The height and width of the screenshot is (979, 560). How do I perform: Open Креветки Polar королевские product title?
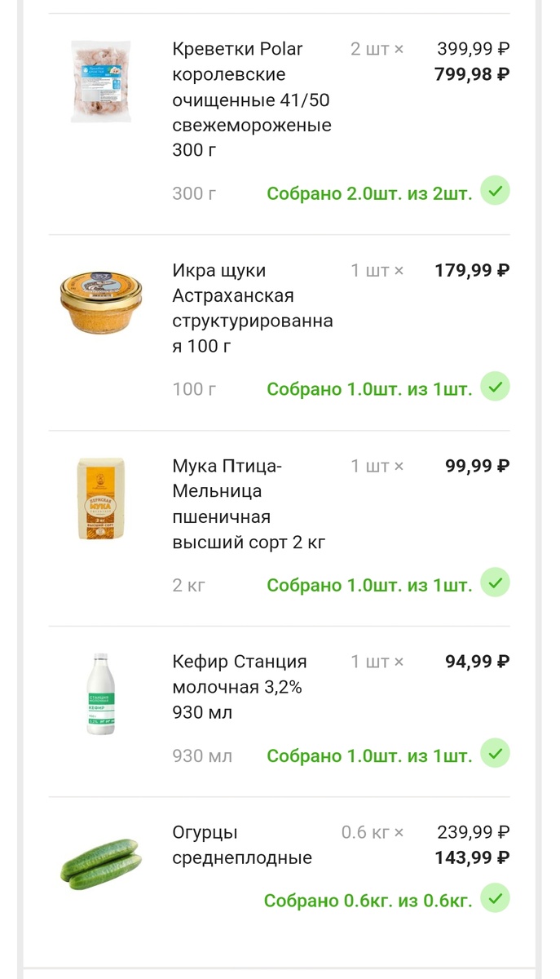pyautogui.click(x=251, y=100)
